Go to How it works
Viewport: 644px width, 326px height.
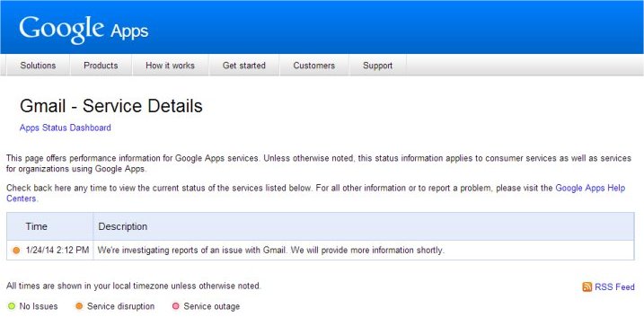[170, 66]
